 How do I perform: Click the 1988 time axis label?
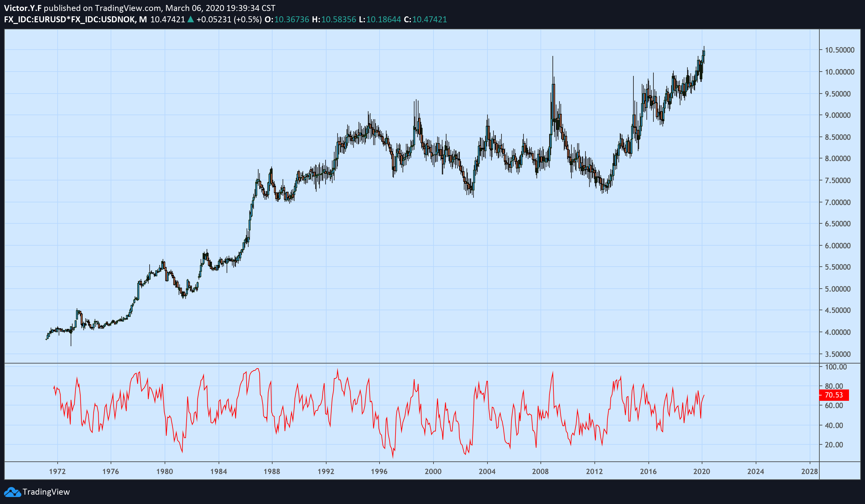[x=272, y=471]
